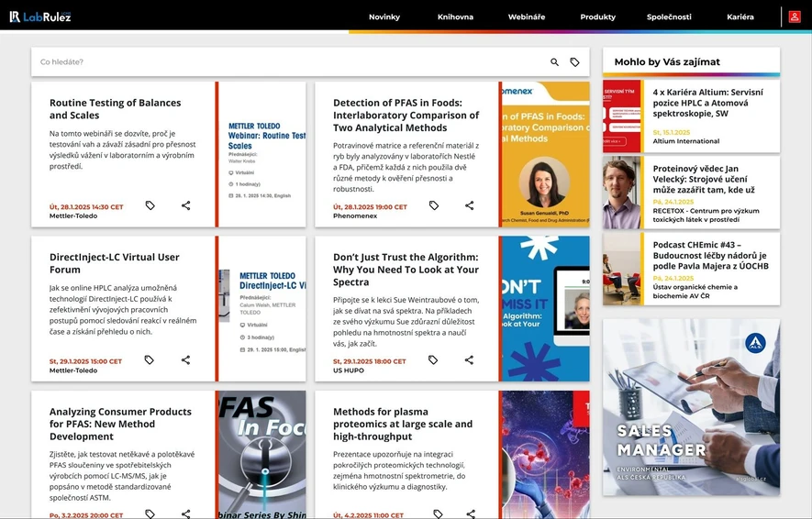
Task: Click 'Út, 28.1.2025 14:30 CET' date
Action: tap(86, 207)
